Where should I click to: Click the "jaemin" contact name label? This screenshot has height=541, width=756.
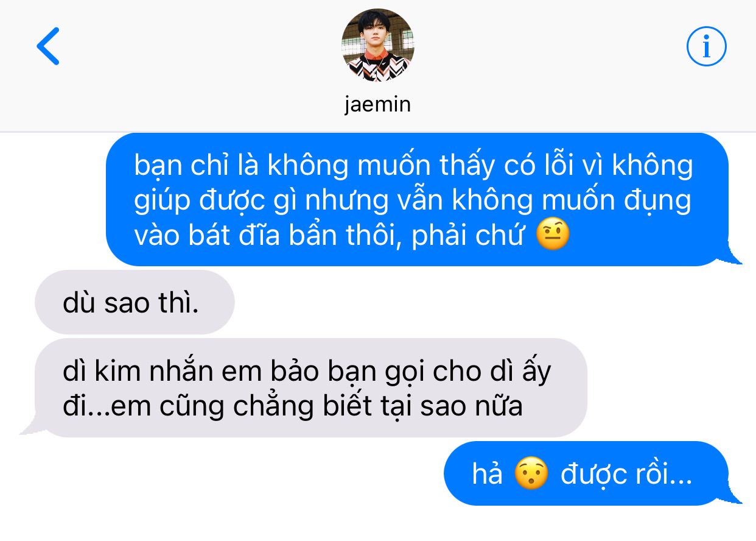point(378,104)
